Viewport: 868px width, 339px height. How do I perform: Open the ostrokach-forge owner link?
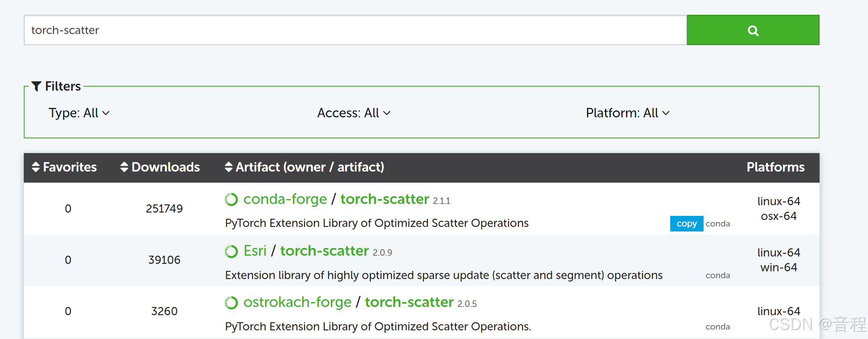click(x=297, y=302)
